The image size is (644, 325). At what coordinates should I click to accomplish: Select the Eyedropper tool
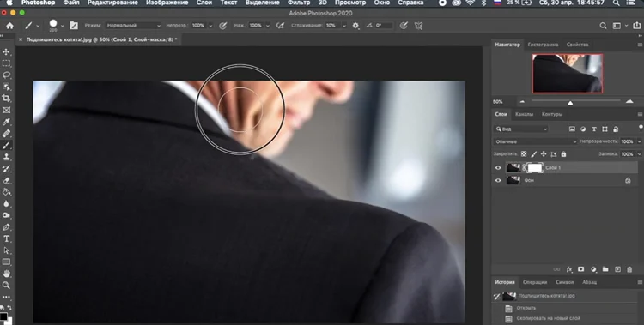tap(7, 122)
